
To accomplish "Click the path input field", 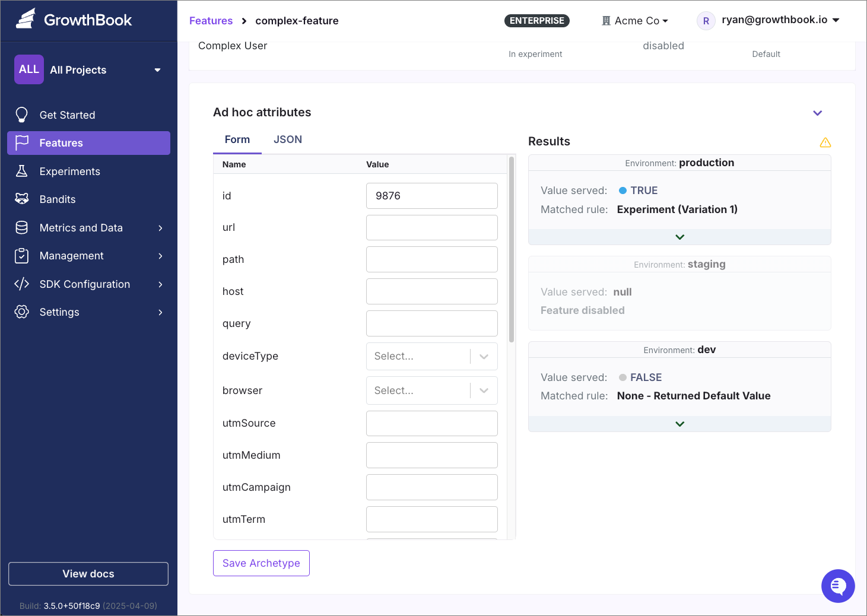I will (x=431, y=259).
